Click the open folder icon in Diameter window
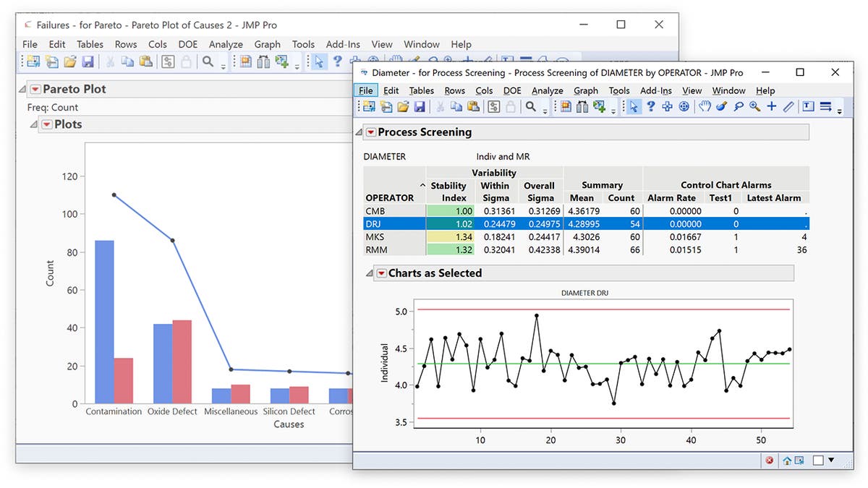The image size is (868, 488). point(402,107)
